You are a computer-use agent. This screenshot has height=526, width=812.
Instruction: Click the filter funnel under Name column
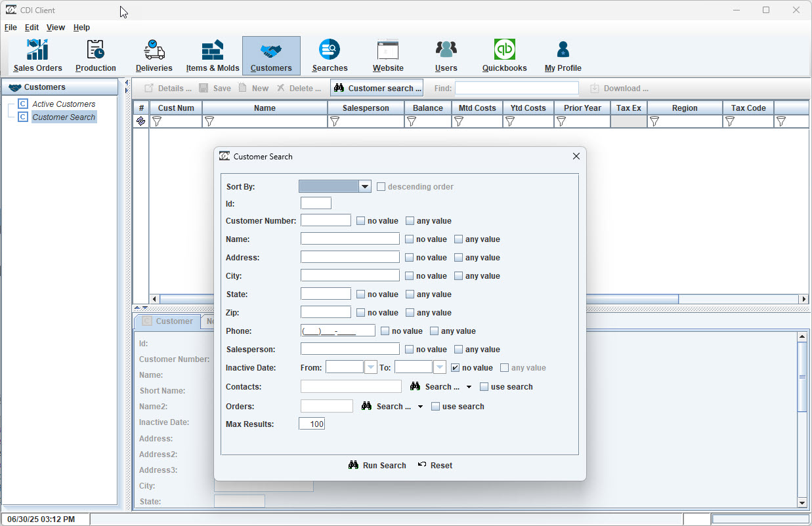coord(209,121)
